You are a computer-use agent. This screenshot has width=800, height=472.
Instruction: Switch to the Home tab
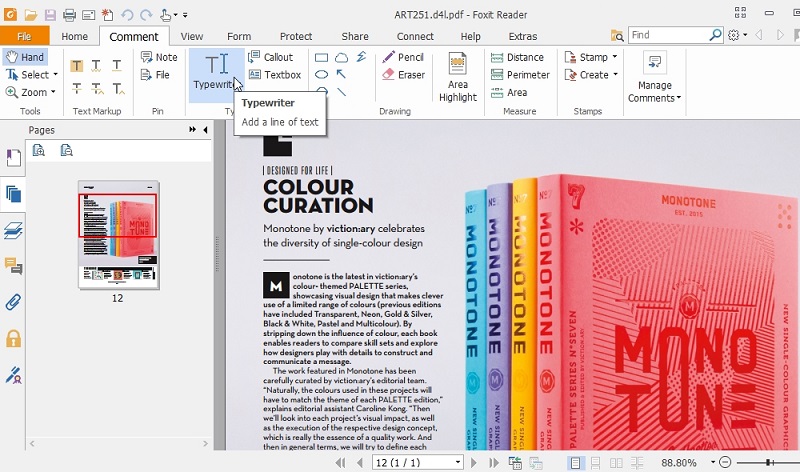(74, 36)
